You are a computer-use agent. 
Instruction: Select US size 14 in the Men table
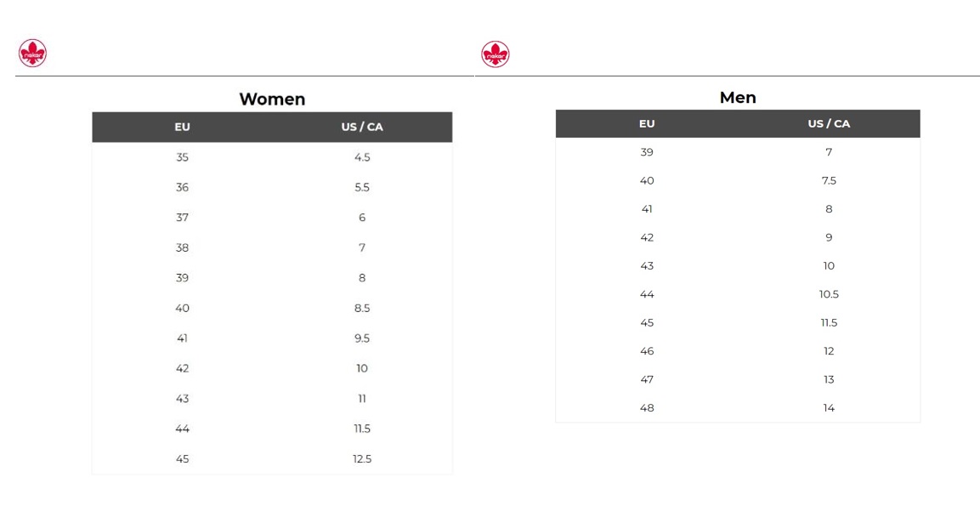point(829,408)
